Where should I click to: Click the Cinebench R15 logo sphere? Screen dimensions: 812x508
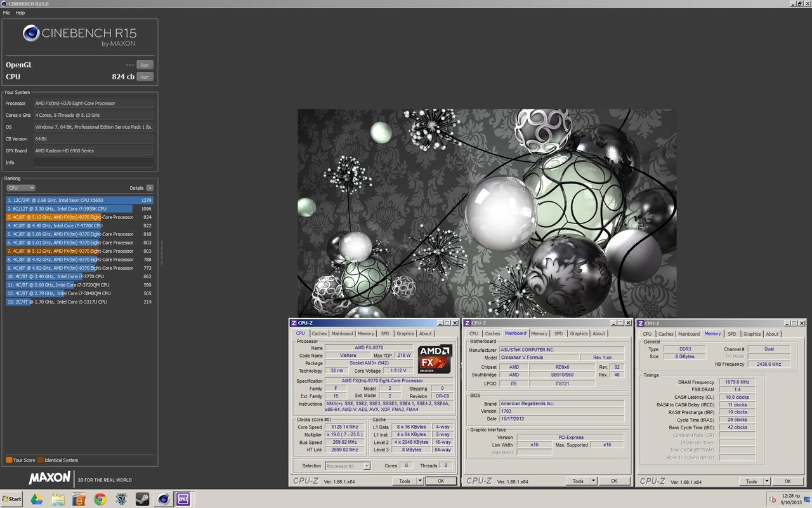[31, 33]
